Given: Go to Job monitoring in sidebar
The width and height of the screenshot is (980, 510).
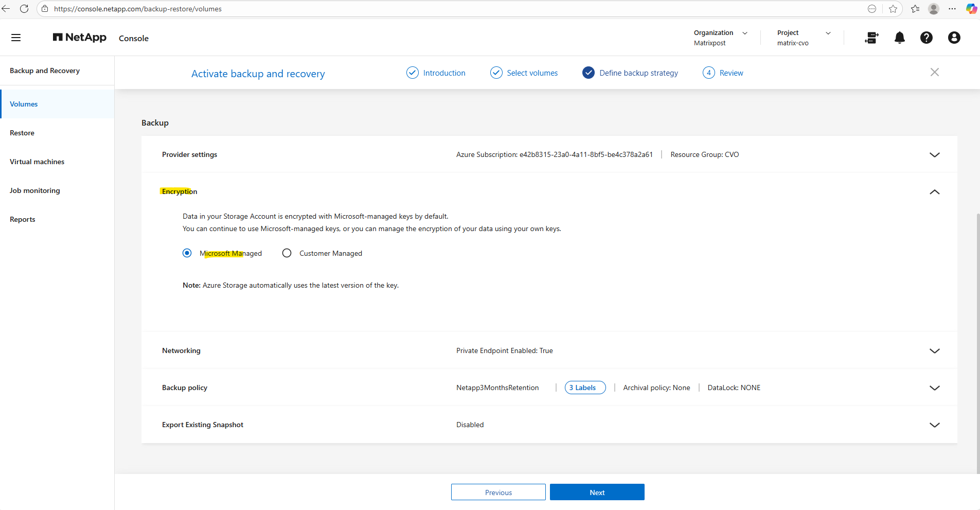Looking at the screenshot, I should click(x=35, y=190).
